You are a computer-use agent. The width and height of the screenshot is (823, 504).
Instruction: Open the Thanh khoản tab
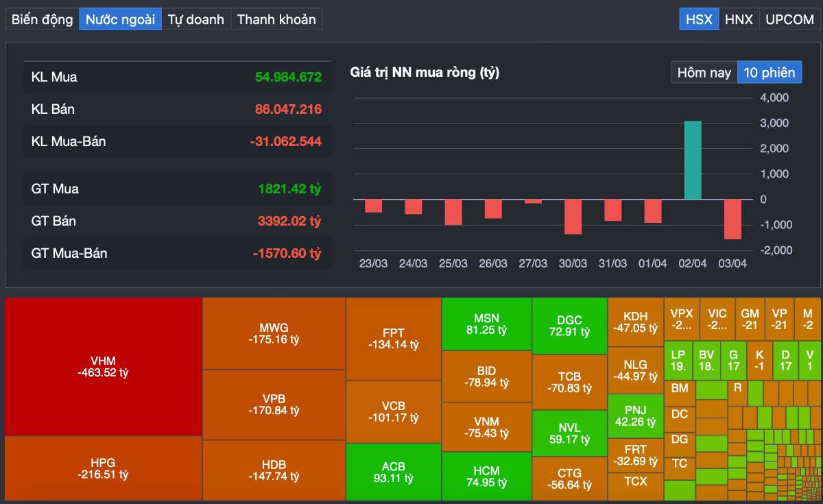(276, 19)
